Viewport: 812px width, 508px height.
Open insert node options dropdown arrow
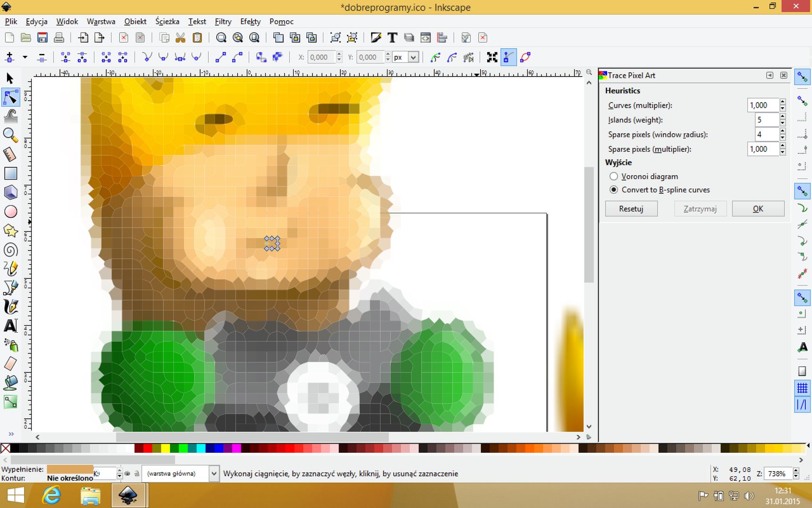[25, 58]
